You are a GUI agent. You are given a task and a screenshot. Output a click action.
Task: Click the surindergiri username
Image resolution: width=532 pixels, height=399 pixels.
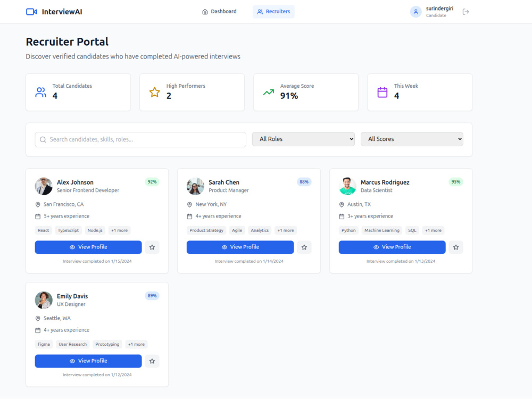click(440, 9)
